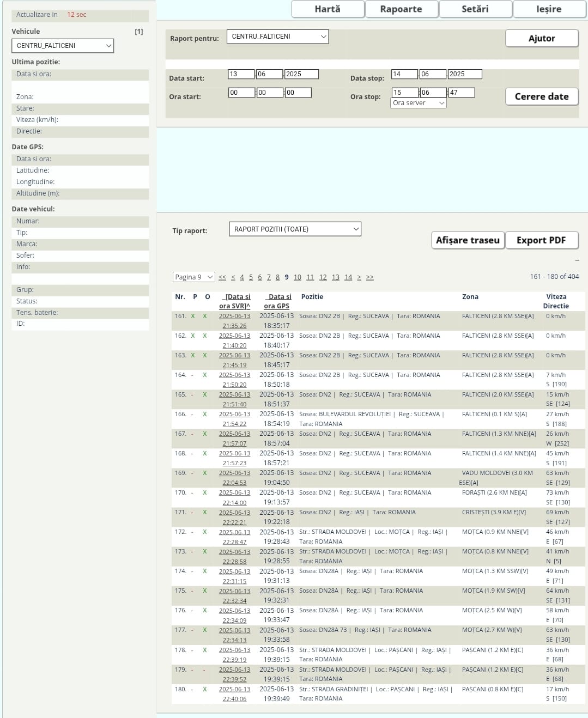The image size is (588, 718).
Task: Click Afișare traseu button
Action: point(468,240)
